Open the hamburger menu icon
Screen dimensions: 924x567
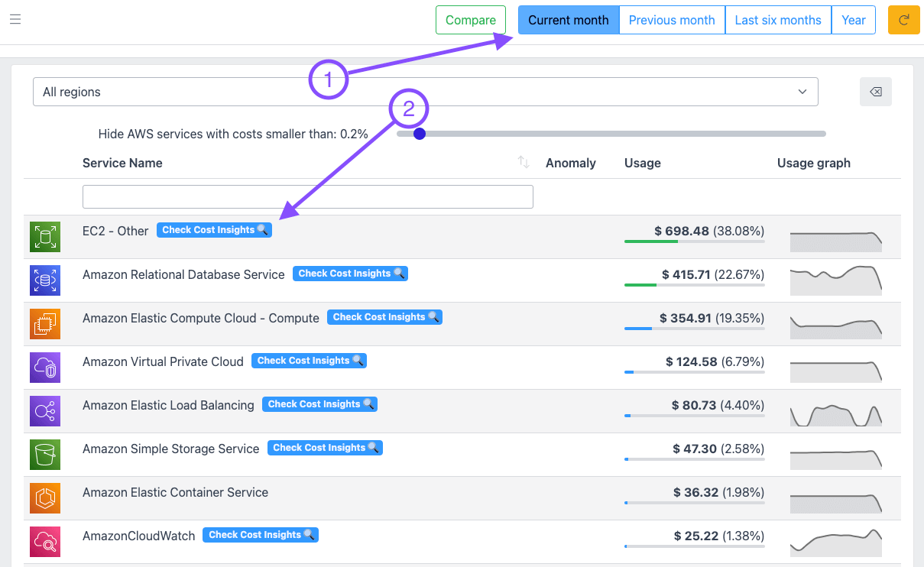coord(15,19)
